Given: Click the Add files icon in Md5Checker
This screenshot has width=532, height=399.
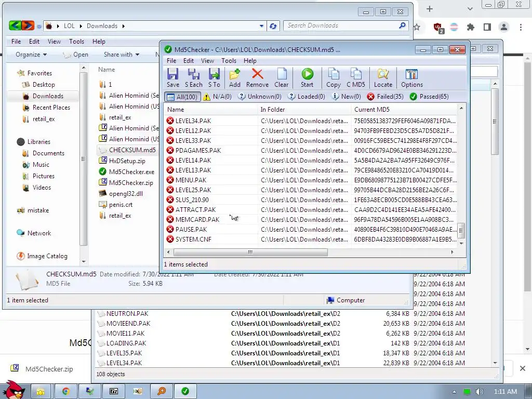Looking at the screenshot, I should coord(234,78).
